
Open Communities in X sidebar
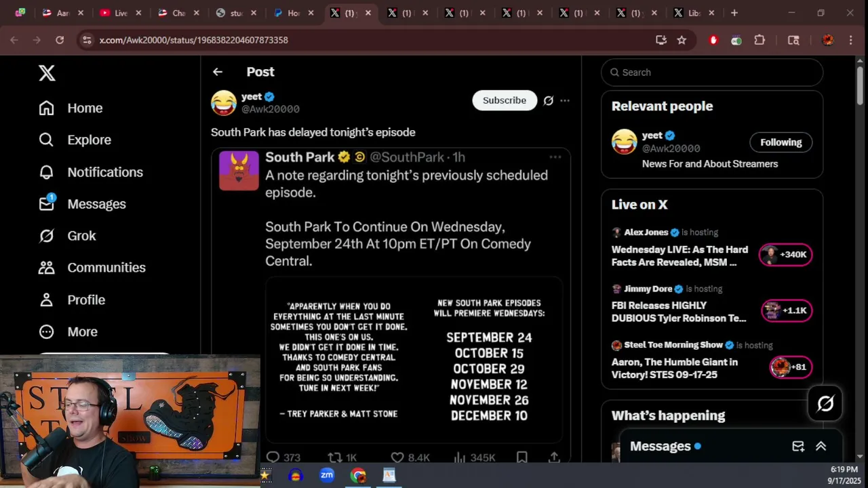coord(92,268)
